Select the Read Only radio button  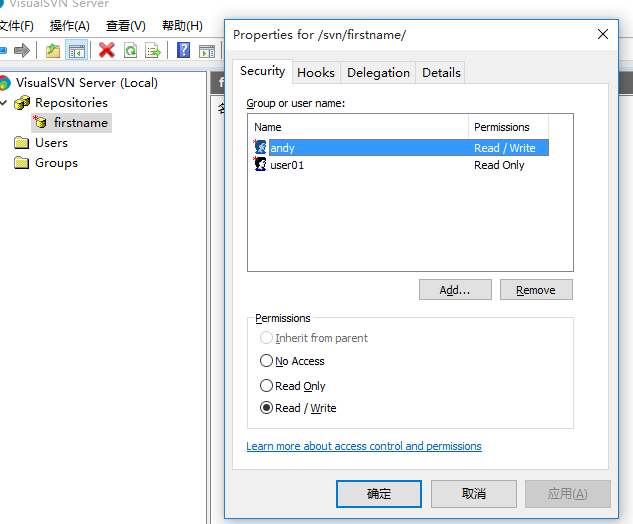click(266, 386)
